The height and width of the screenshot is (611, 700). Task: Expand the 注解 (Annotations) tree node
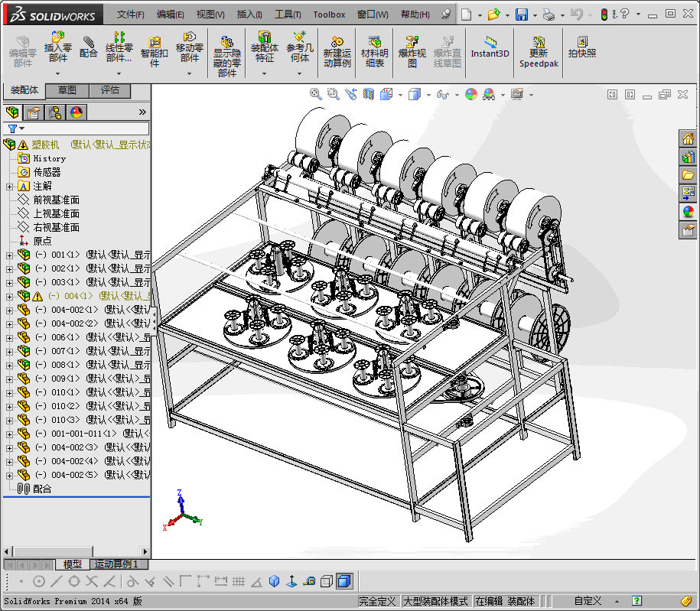9,186
